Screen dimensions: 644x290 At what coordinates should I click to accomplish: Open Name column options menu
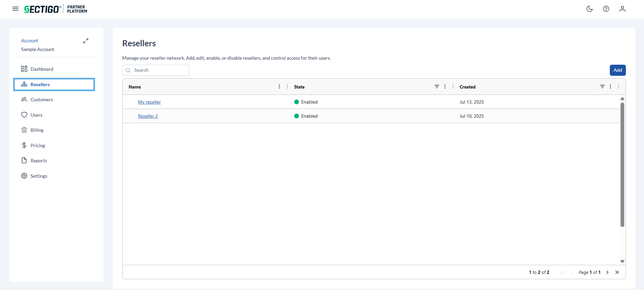(279, 86)
